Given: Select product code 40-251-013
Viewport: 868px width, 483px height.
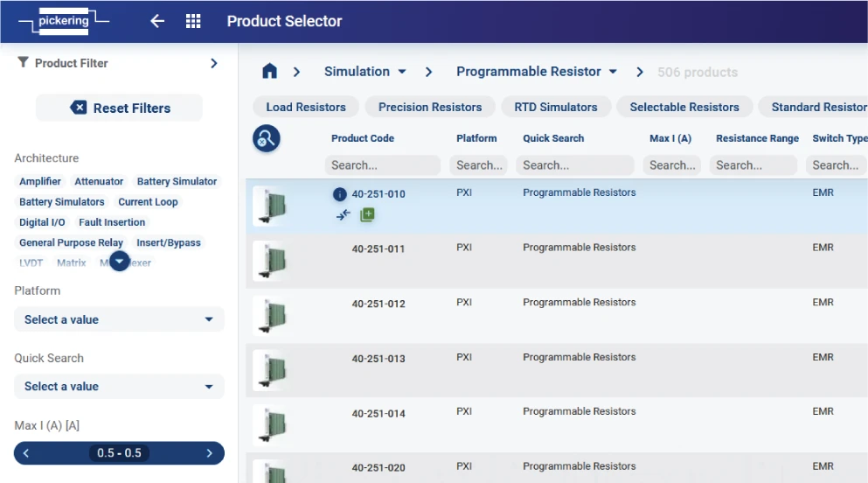Looking at the screenshot, I should pyautogui.click(x=378, y=359).
